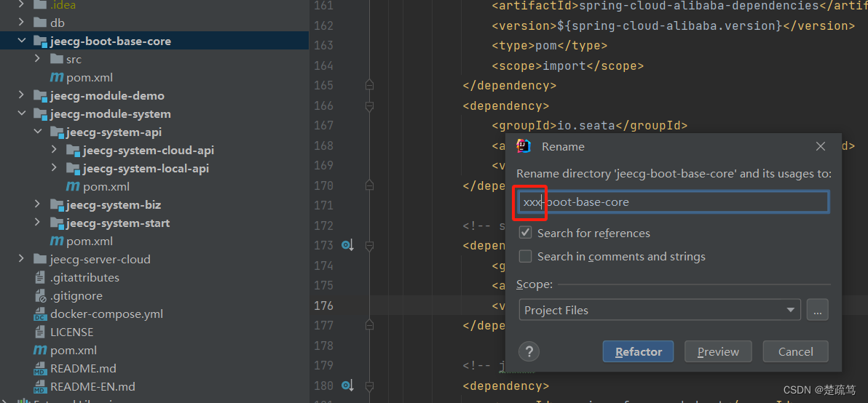Click the jeecg-system-api module icon

click(57, 132)
